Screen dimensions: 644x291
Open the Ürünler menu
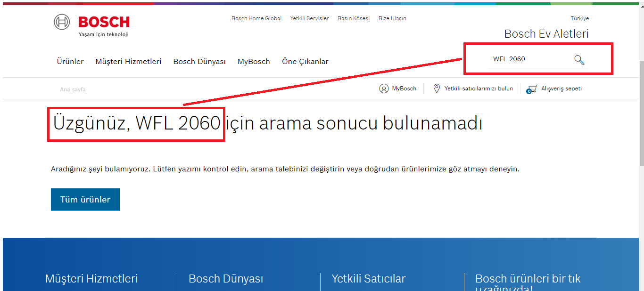[x=70, y=62]
